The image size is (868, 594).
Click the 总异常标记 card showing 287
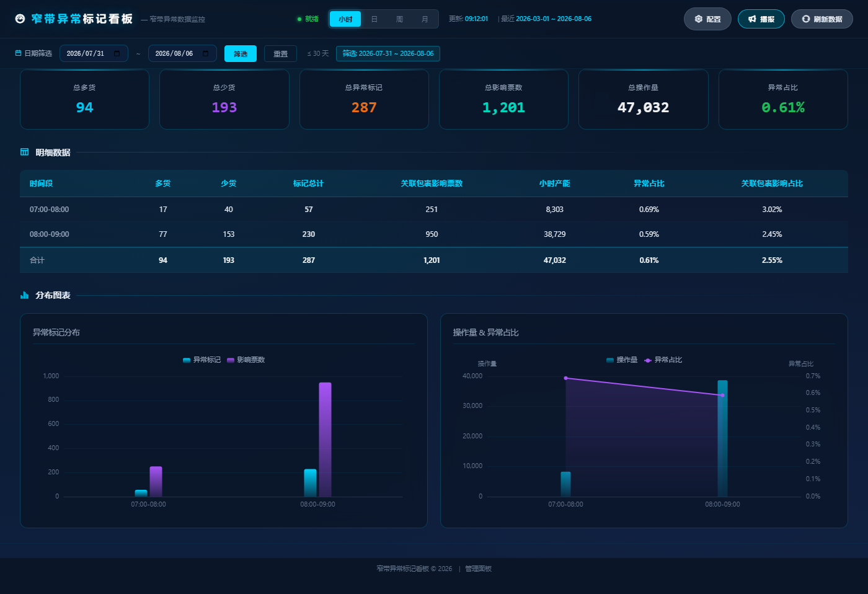pos(364,99)
